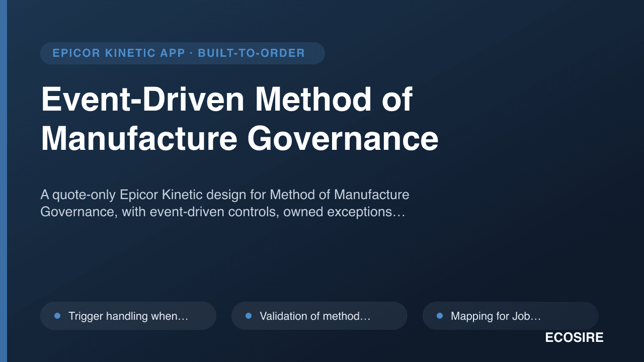The width and height of the screenshot is (644, 362).
Task: Click the 'Epicor Kinetic App · Built-to-Order' badge
Action: click(182, 53)
